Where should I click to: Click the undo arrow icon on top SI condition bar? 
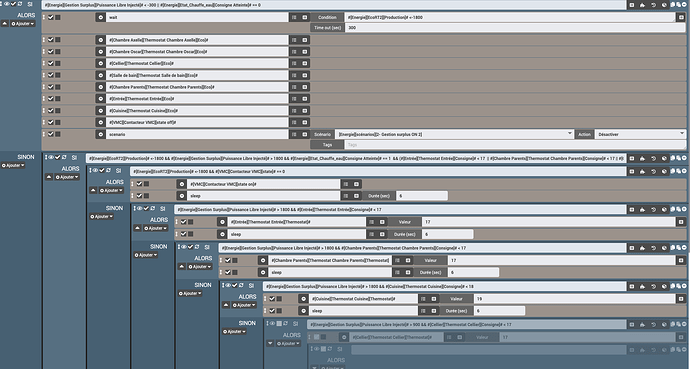tap(653, 5)
